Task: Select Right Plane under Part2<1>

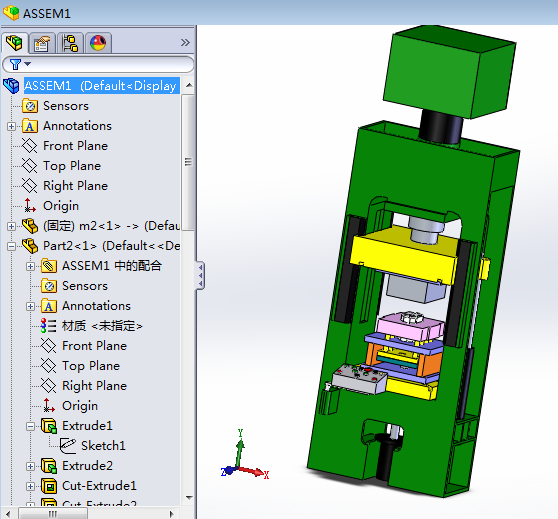Action: (x=94, y=386)
